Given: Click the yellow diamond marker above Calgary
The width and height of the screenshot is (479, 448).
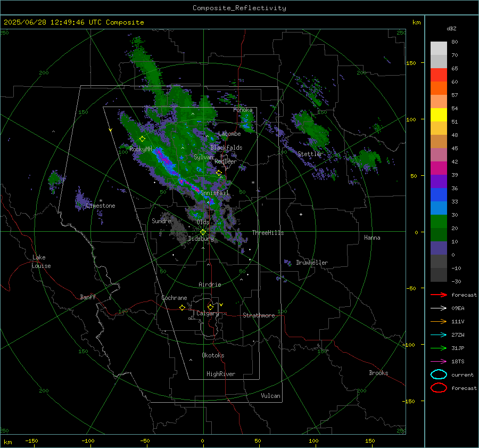Looking at the screenshot, I should (x=210, y=307).
